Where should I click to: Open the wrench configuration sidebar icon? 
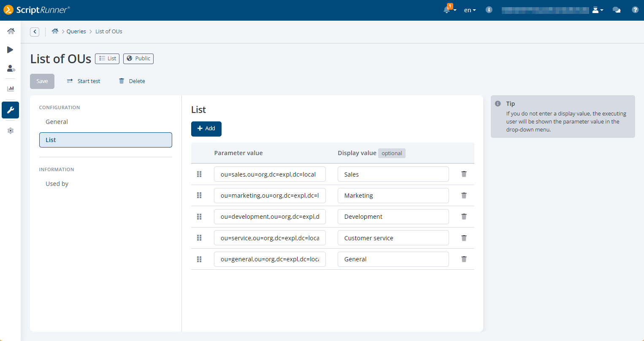(11, 110)
